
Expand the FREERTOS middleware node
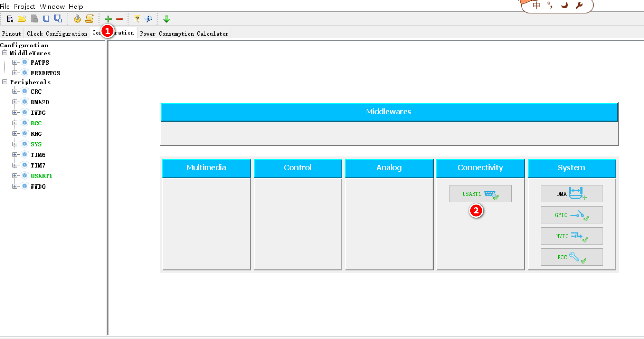tap(15, 73)
